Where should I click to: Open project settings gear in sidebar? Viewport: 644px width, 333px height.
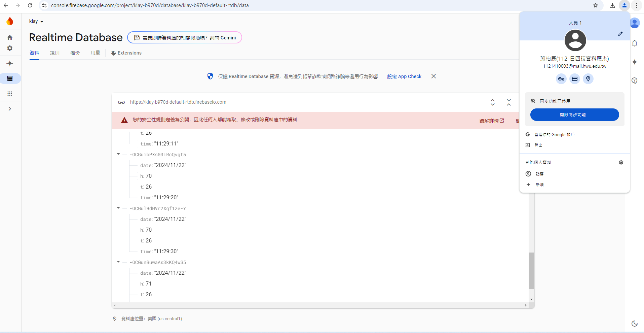pos(10,48)
